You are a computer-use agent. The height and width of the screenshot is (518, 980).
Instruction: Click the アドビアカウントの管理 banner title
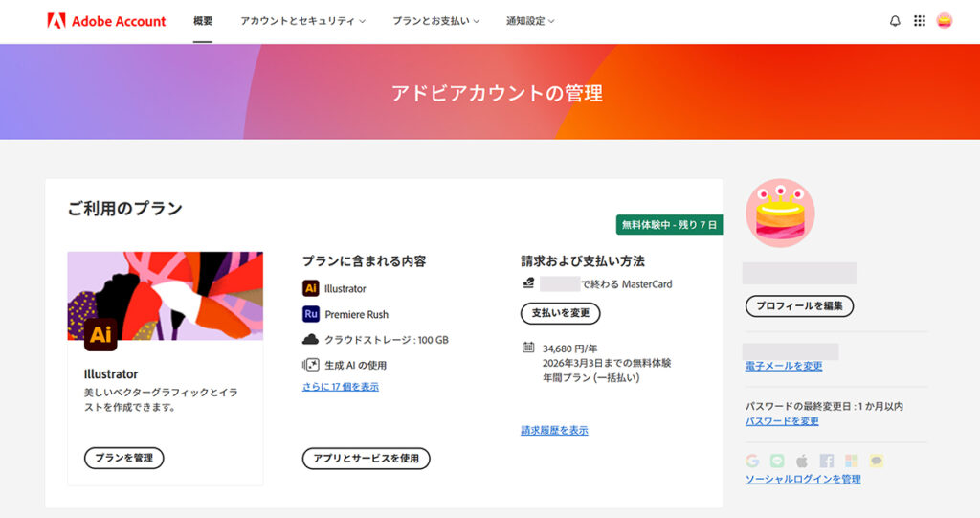pos(497,93)
